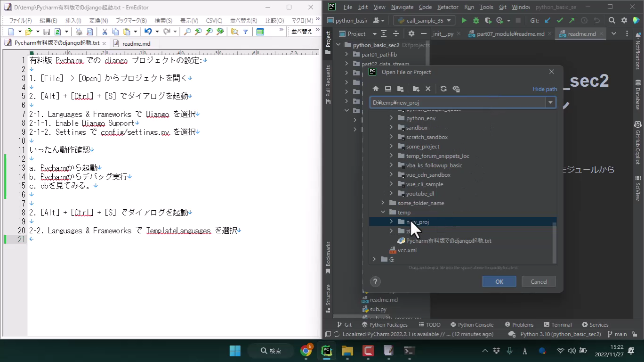Click Cancel in Open File dialog
The image size is (644, 362).
[539, 281]
